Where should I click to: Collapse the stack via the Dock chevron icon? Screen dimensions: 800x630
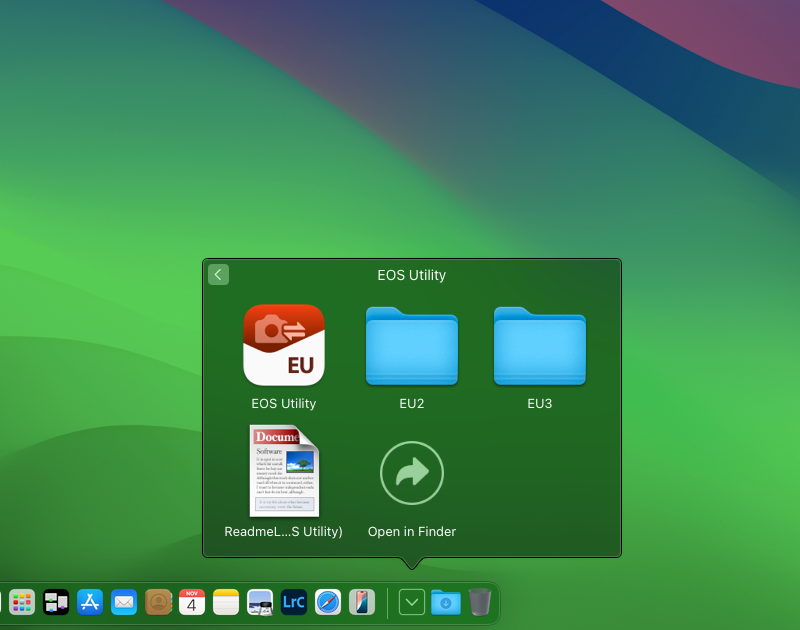pos(411,602)
